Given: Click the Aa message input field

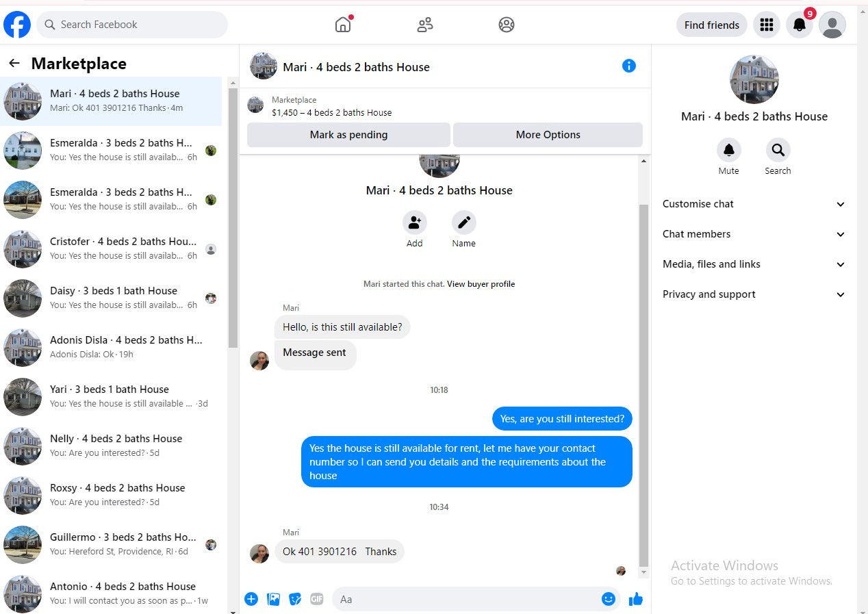Looking at the screenshot, I should pyautogui.click(x=476, y=599).
